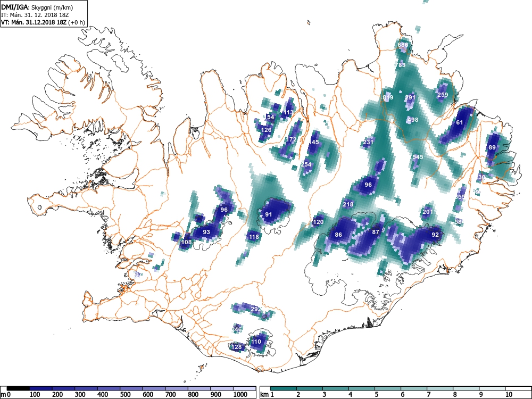Click the lightest swatch between 9 and 10 km
The image size is (532, 399).
pos(492,388)
